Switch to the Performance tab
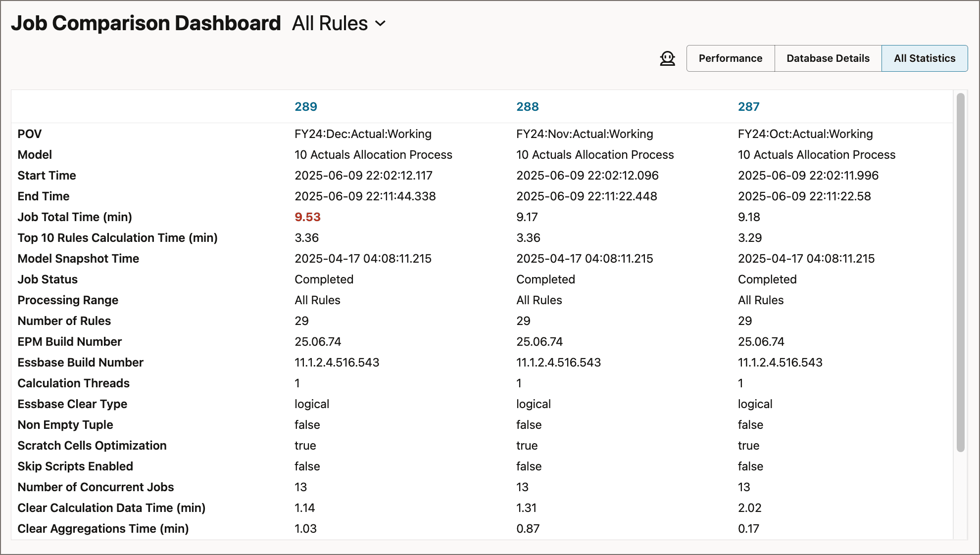 click(730, 58)
